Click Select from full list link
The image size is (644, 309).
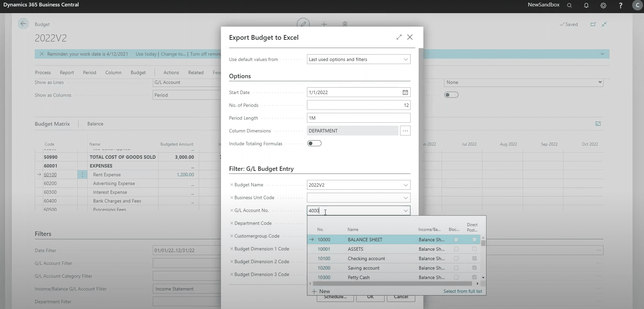463,291
